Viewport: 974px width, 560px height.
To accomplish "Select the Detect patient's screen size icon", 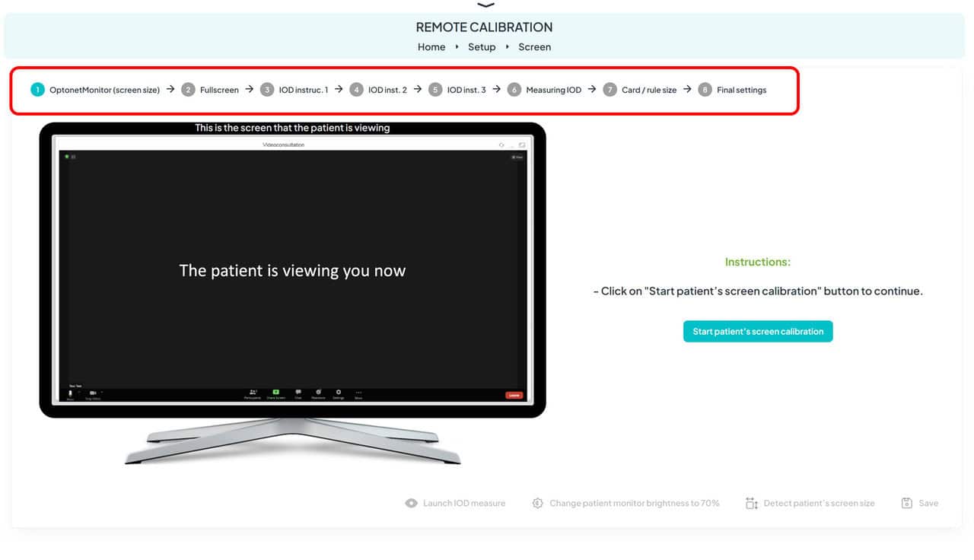I will [x=750, y=503].
